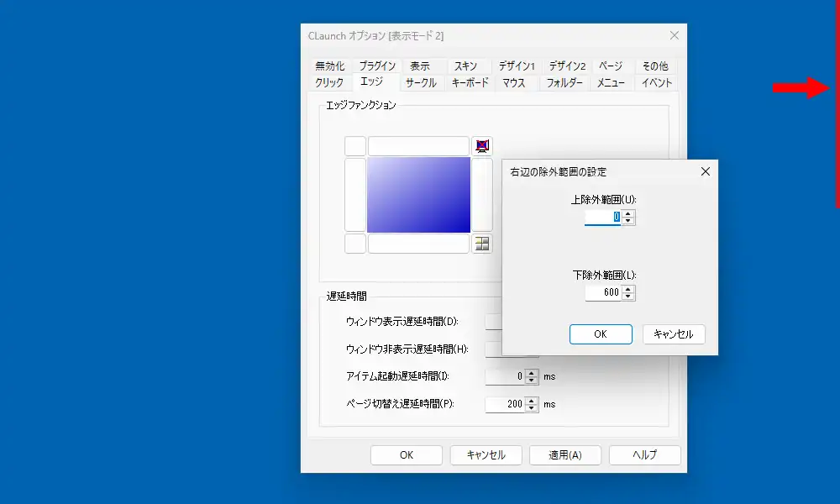The width and height of the screenshot is (840, 504).
Task: Open the プラグイン tab
Action: (377, 66)
